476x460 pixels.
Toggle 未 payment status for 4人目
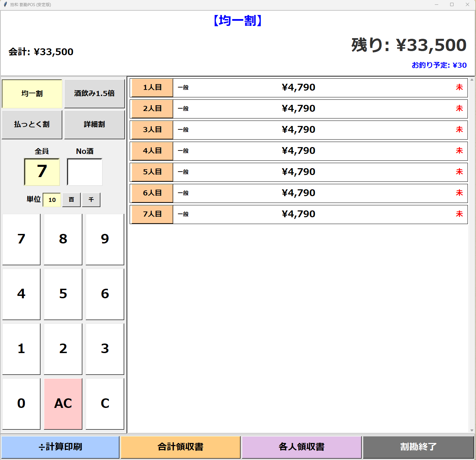tap(459, 151)
